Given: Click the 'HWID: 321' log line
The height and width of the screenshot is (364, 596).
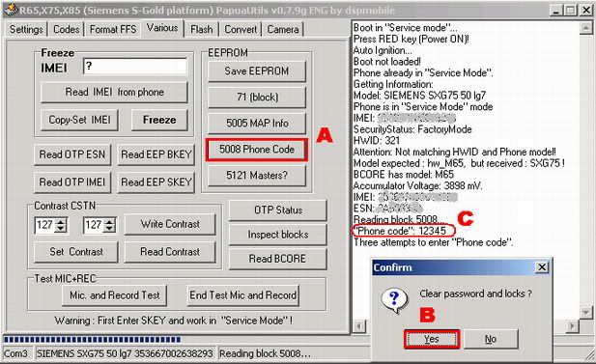Looking at the screenshot, I should [x=377, y=141].
